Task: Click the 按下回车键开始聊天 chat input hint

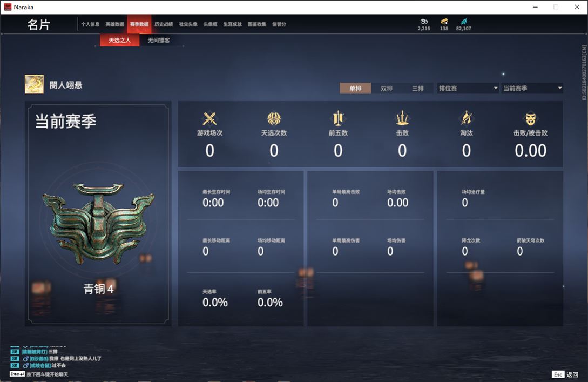Action: click(48, 374)
